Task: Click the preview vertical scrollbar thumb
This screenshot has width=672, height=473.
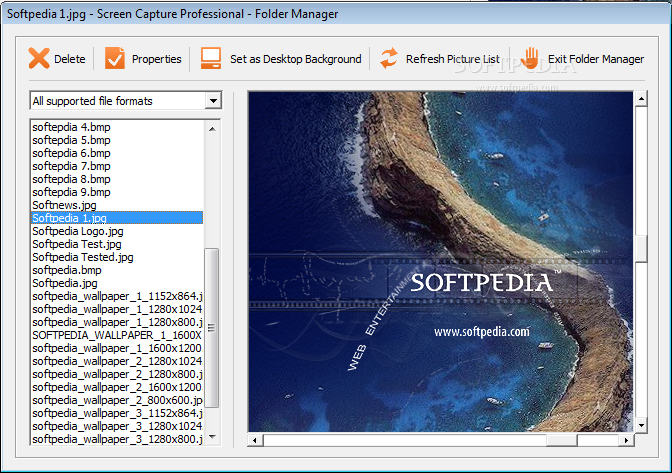Action: pyautogui.click(x=641, y=248)
